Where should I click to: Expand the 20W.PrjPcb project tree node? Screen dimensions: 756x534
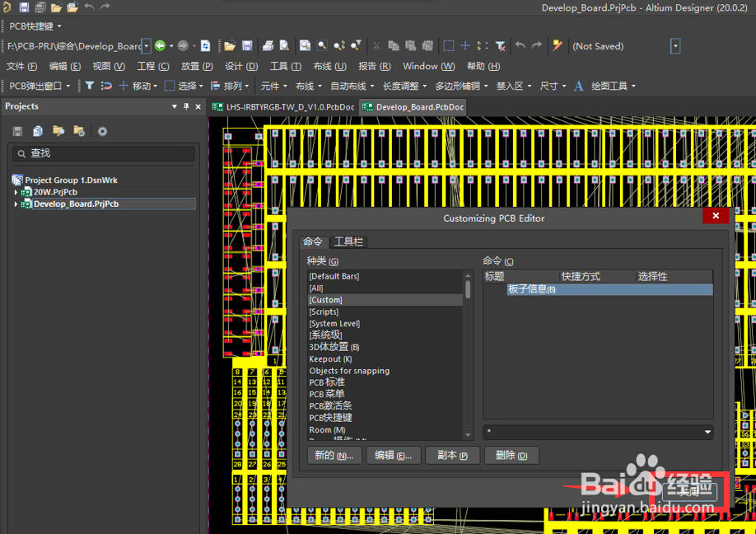[16, 192]
